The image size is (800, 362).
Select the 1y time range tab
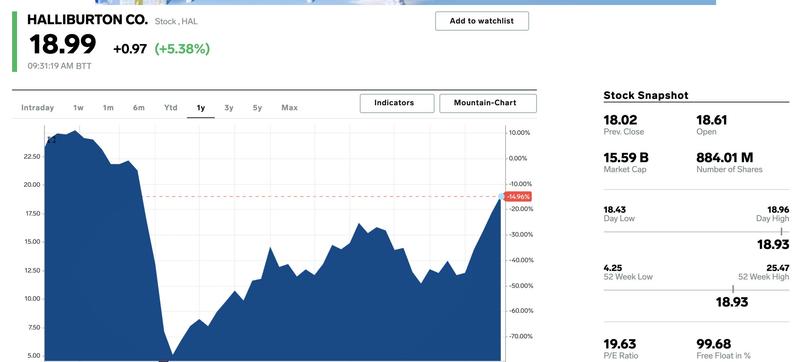(x=201, y=108)
